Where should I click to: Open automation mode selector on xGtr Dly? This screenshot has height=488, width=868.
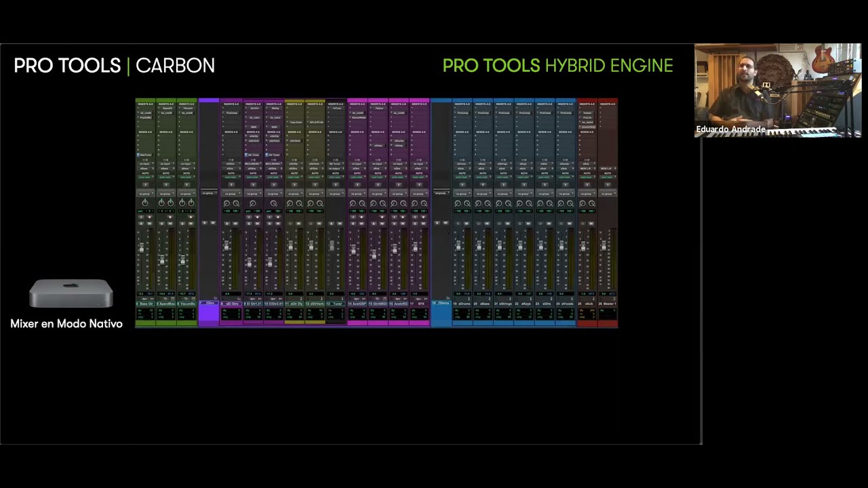(294, 177)
